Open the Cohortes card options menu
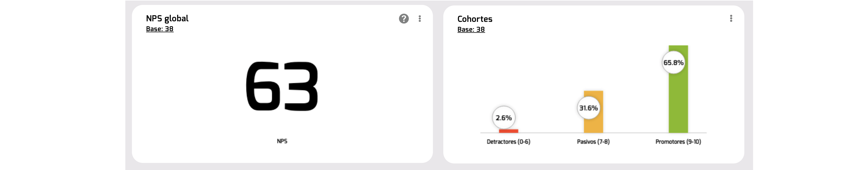 pos(731,19)
